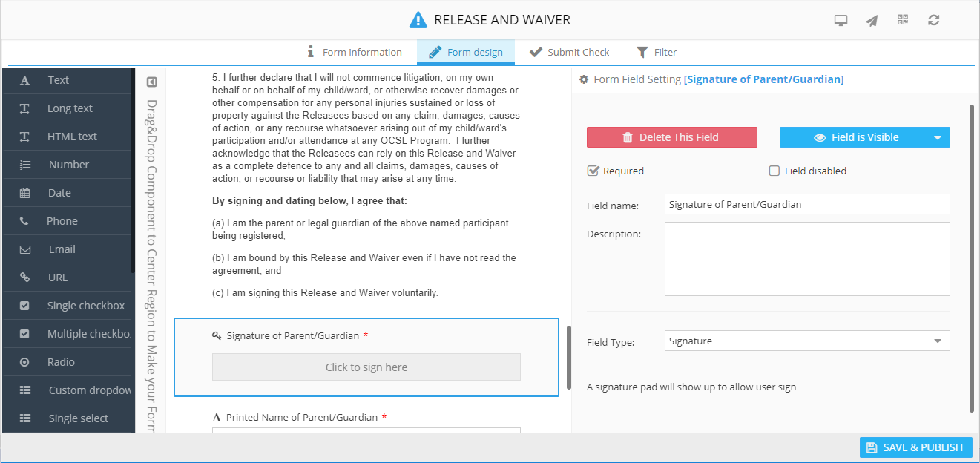Click the Signature of Parent/Guardian header link
The width and height of the screenshot is (980, 463).
click(763, 79)
